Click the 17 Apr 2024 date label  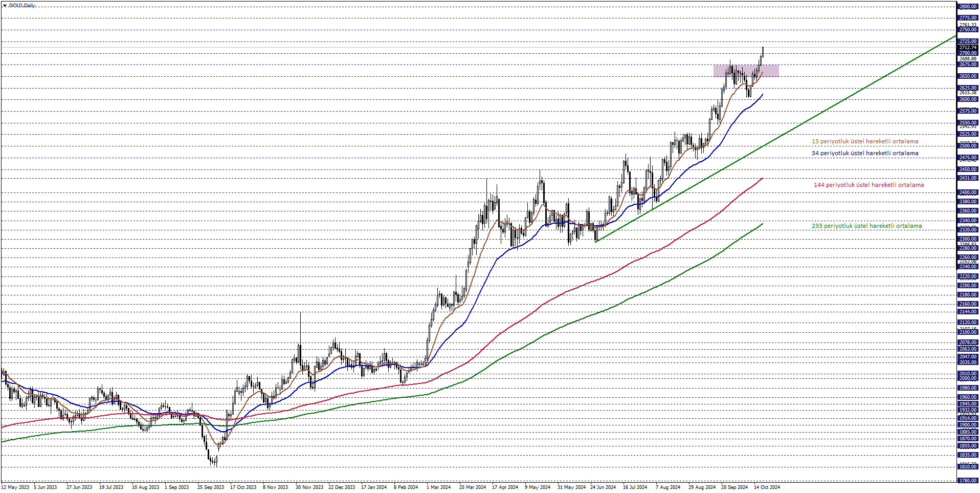pyautogui.click(x=505, y=487)
